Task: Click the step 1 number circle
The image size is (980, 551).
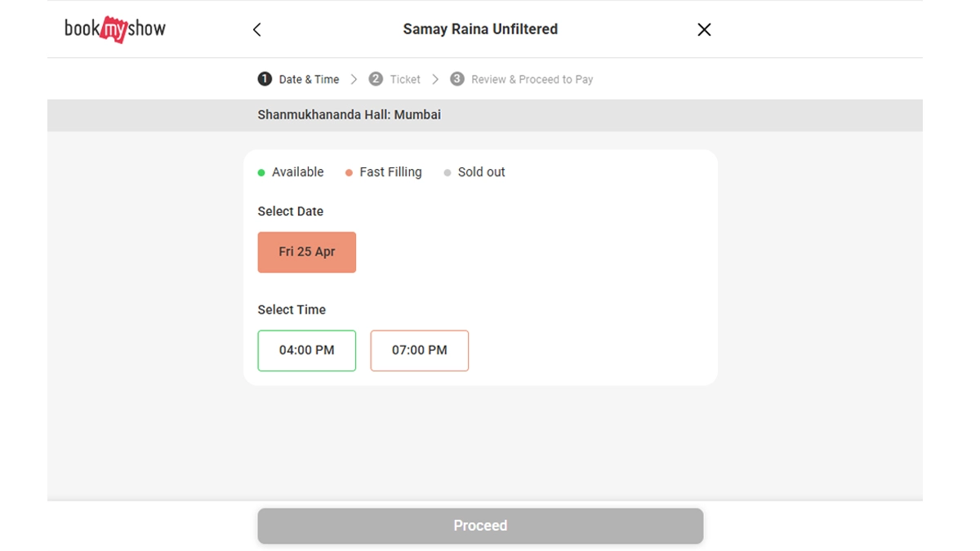Action: click(265, 79)
